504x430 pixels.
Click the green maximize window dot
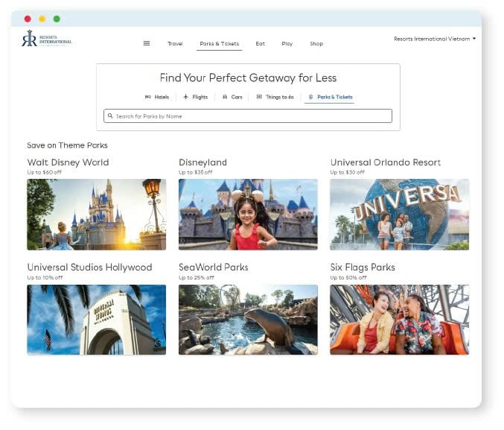(57, 19)
